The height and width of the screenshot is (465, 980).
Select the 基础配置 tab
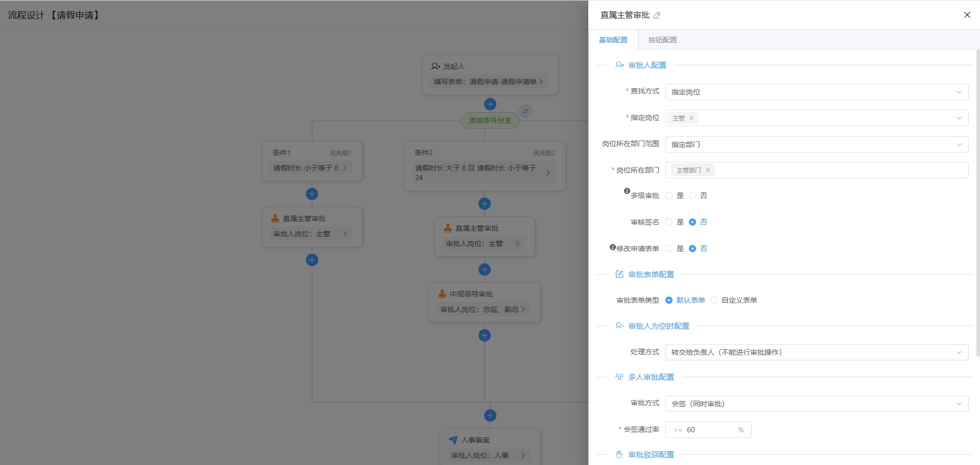612,39
